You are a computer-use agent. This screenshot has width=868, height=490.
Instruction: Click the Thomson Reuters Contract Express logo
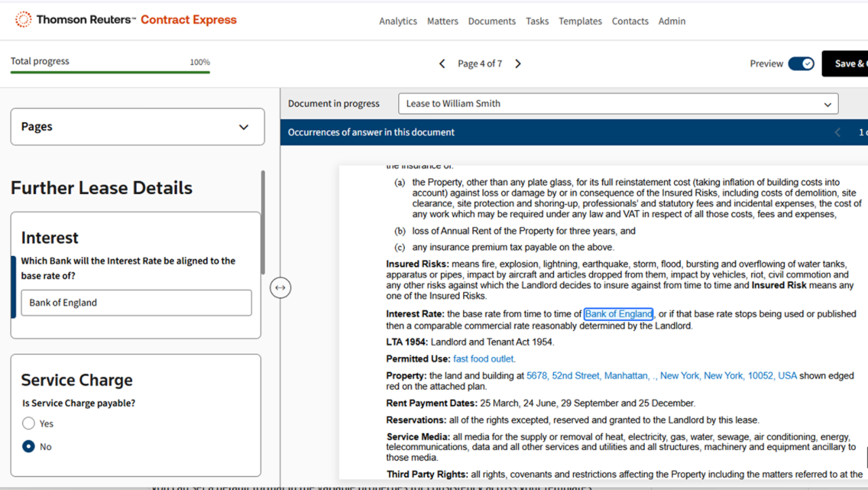[126, 20]
